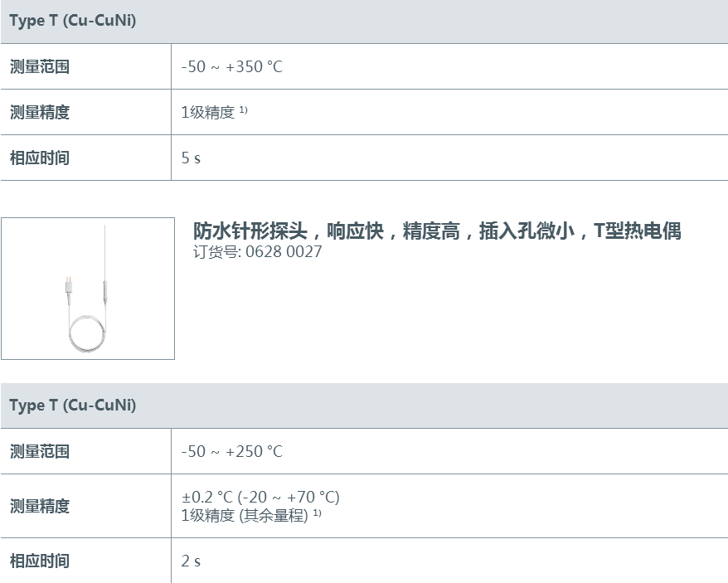728x583 pixels.
Task: Click the second 相应时间 row label
Action: pos(40,561)
